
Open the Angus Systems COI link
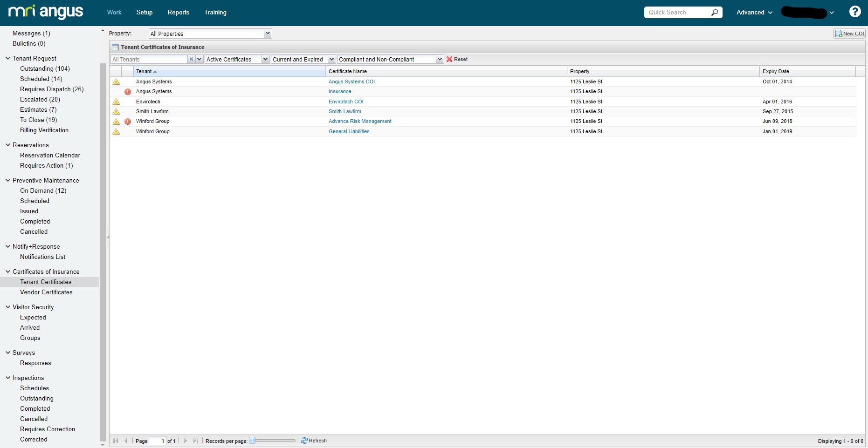[351, 81]
